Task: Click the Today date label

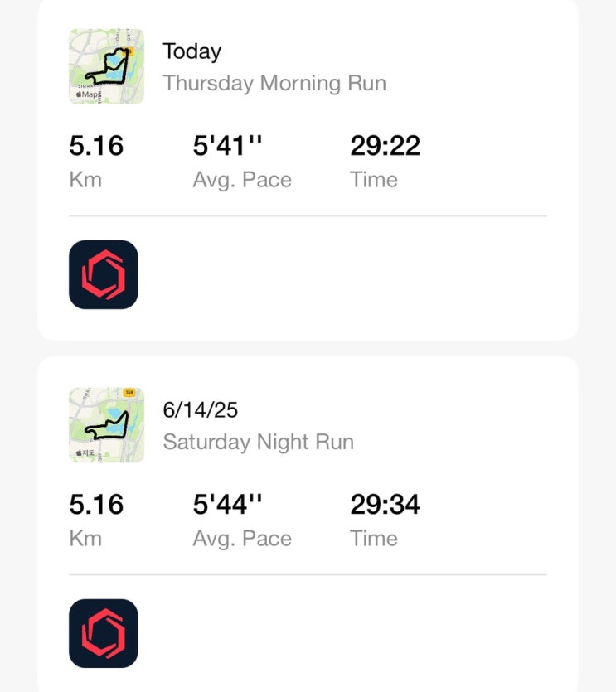Action: pyautogui.click(x=192, y=51)
